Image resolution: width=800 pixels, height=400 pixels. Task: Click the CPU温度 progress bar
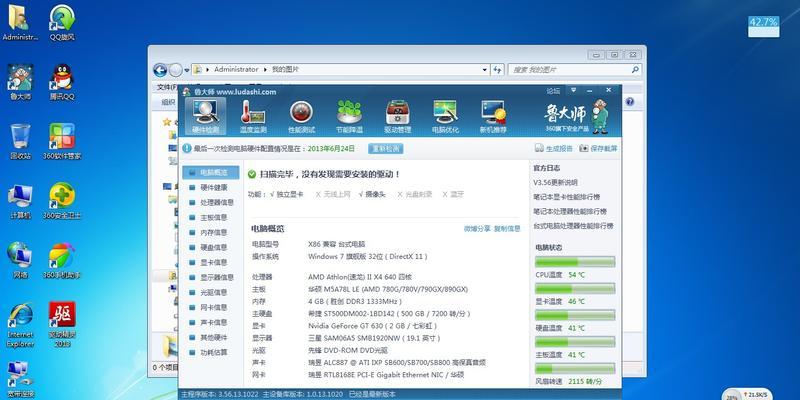[x=574, y=262]
